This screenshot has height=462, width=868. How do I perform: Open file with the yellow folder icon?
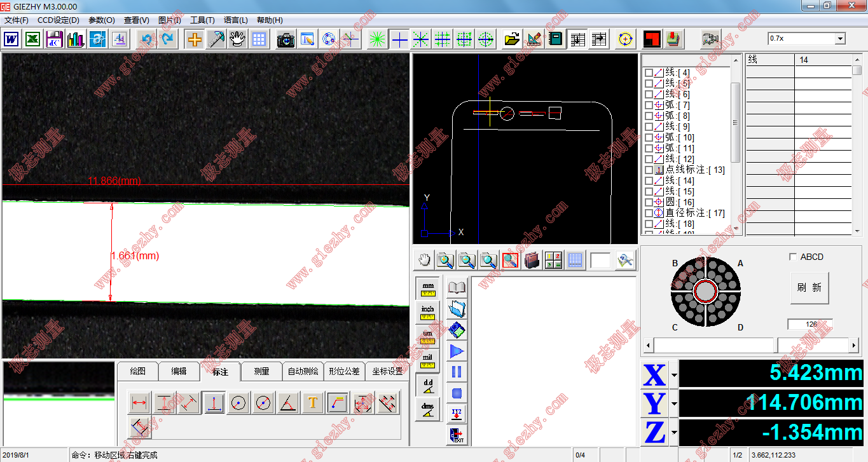click(512, 39)
